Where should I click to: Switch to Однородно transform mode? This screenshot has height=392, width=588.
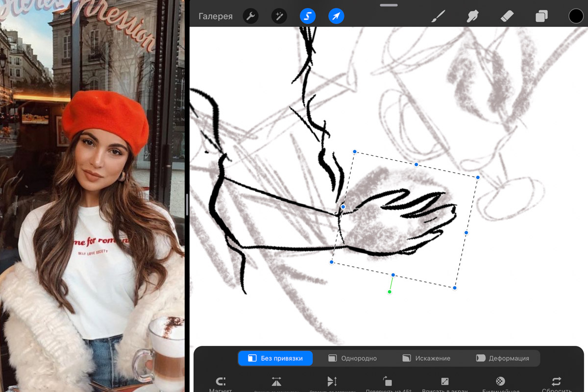tap(354, 358)
